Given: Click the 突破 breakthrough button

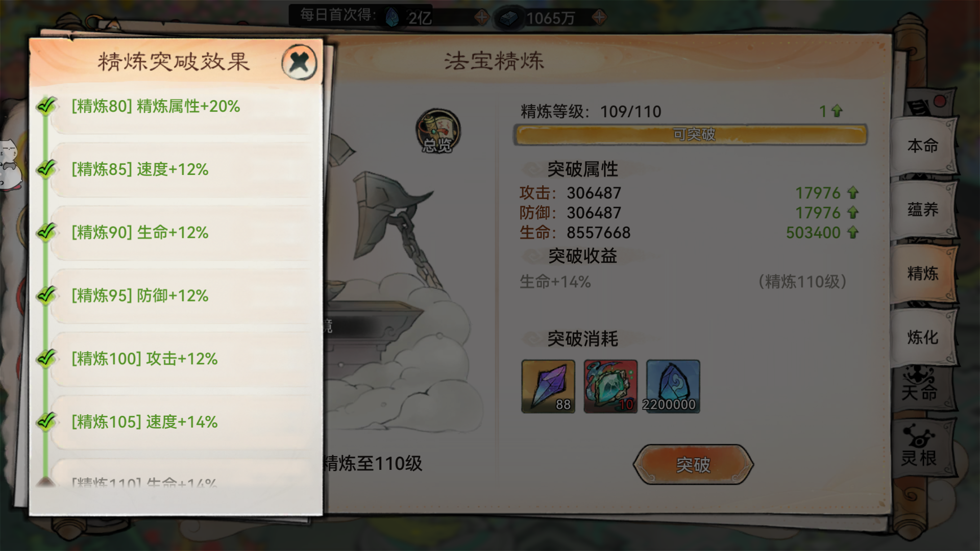Looking at the screenshot, I should (693, 464).
